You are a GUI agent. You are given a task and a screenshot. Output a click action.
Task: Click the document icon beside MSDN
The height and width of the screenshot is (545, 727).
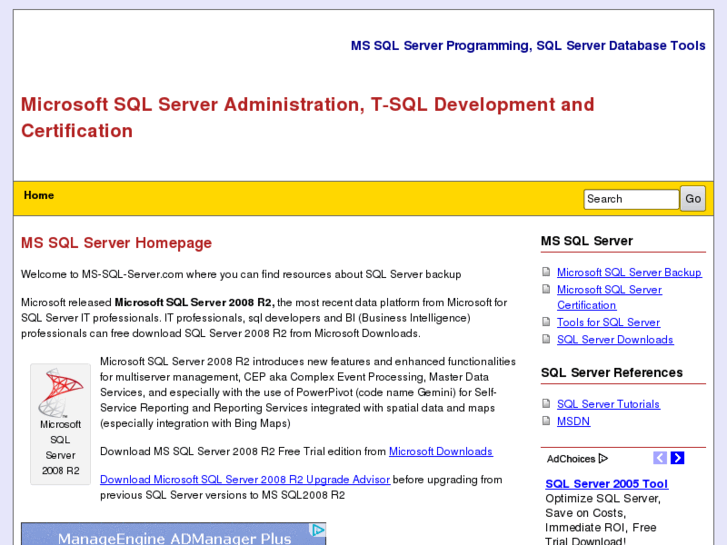(546, 421)
